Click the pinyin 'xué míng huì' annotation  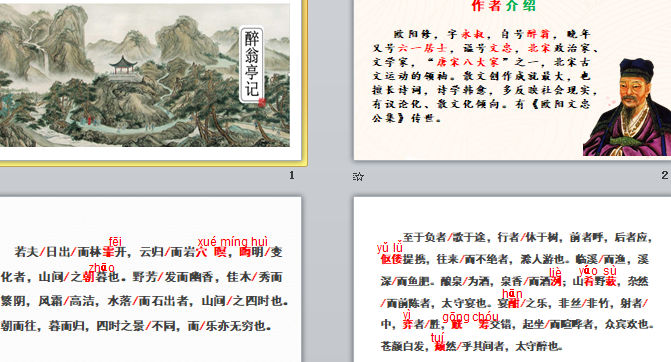coord(232,242)
